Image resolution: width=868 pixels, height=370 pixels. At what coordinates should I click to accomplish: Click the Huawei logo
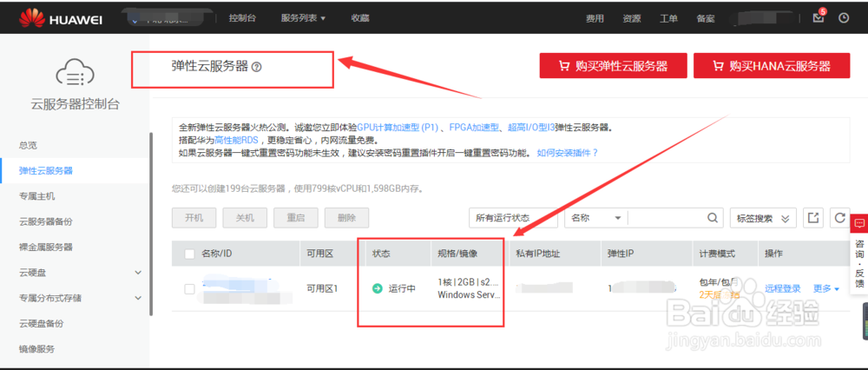click(x=61, y=18)
